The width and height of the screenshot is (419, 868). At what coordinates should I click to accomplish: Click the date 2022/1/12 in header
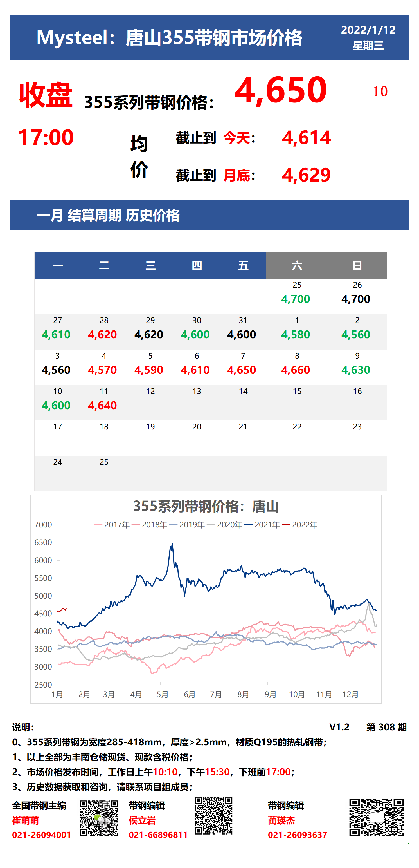tap(368, 30)
